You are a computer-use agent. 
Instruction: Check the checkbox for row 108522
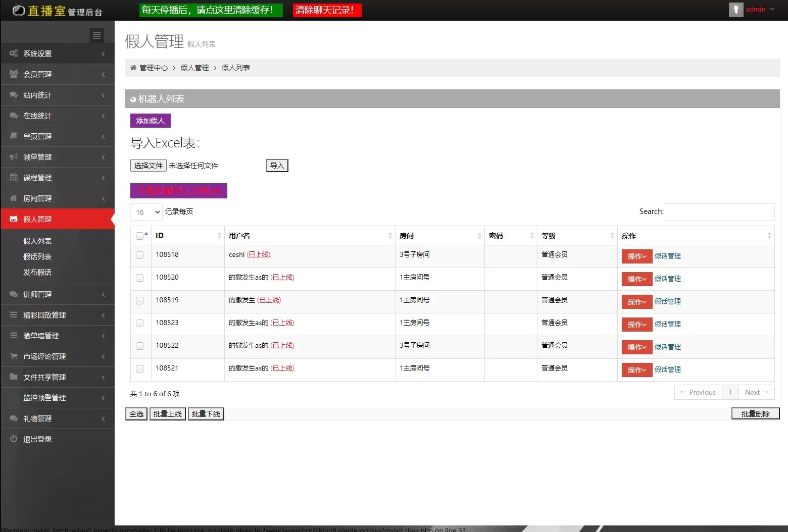point(139,346)
